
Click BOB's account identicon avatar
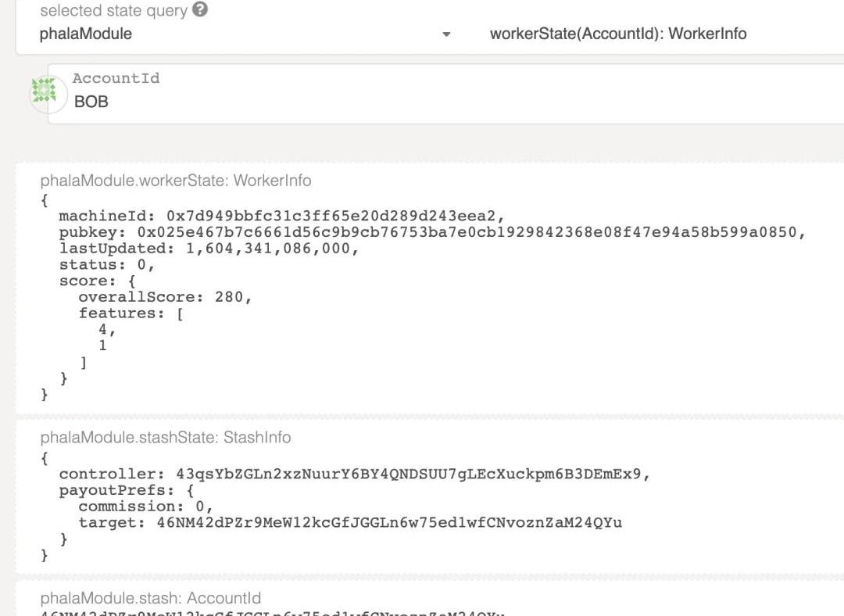tap(45, 91)
